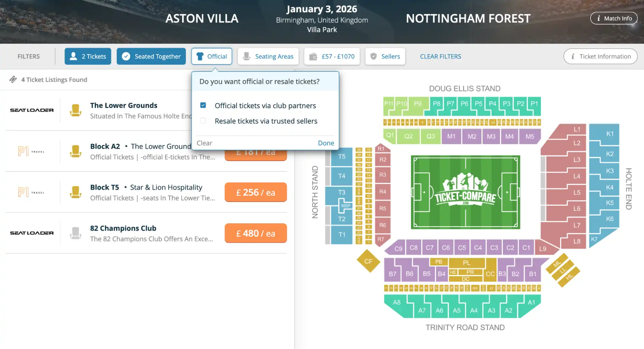Screen dimensions: 644x349
Task: Open Match Info
Action: tap(613, 18)
